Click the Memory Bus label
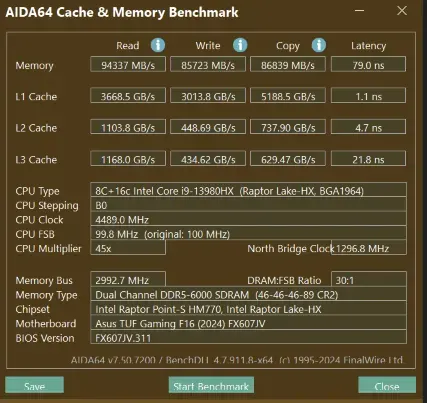The height and width of the screenshot is (403, 427). tap(44, 281)
